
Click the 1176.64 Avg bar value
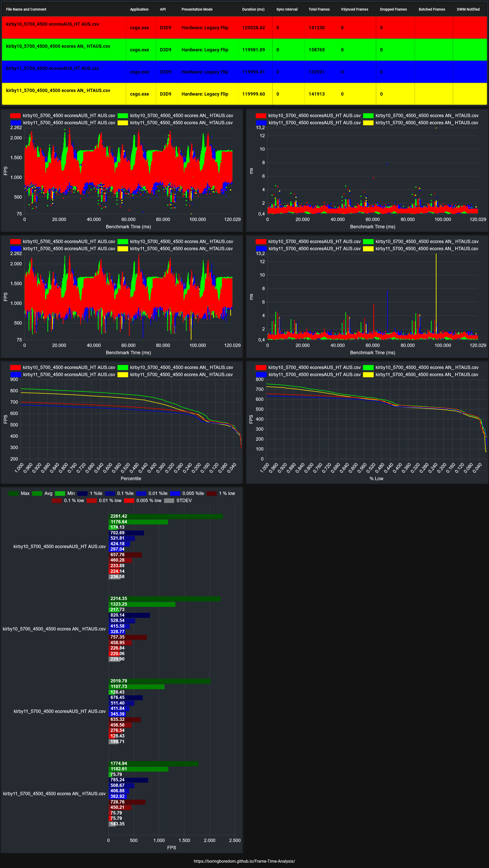[119, 522]
